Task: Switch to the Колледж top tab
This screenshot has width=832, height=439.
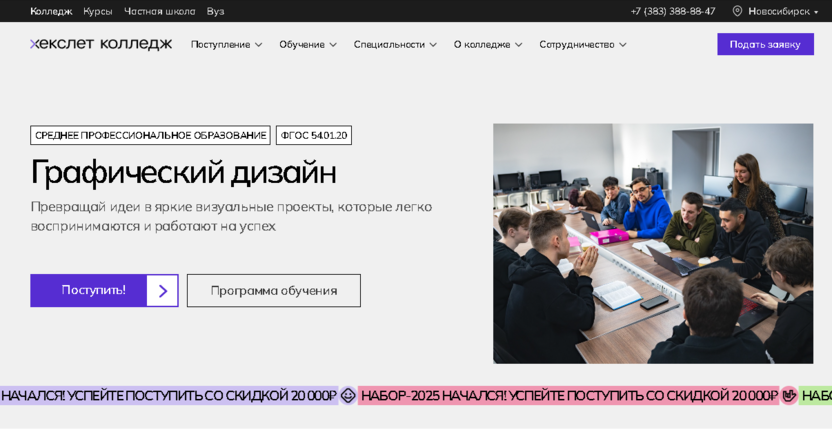Action: 51,11
